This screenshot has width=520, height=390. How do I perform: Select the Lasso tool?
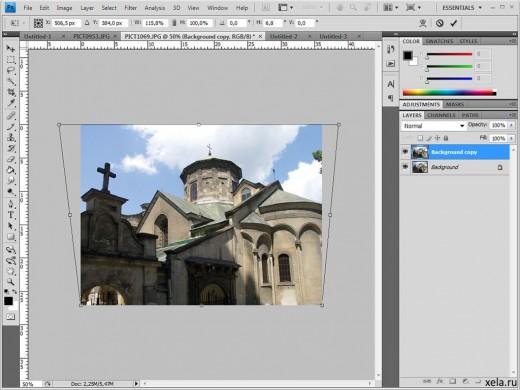(11, 71)
